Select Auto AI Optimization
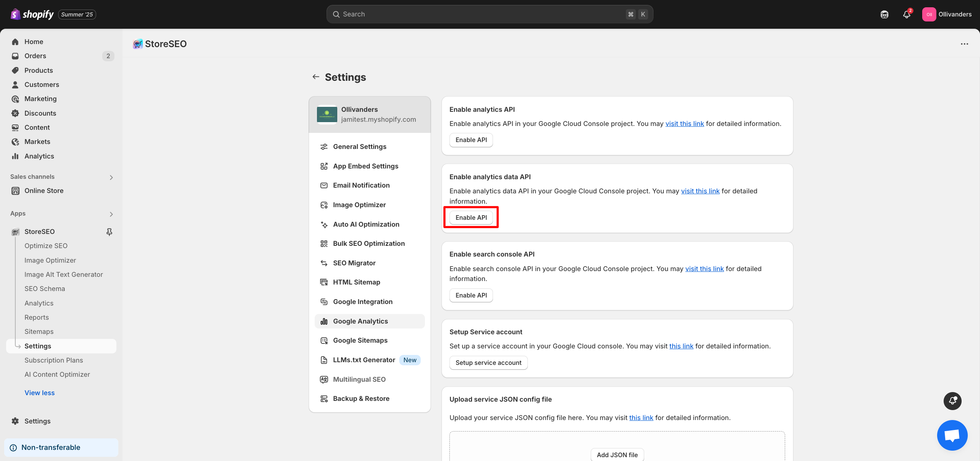The height and width of the screenshot is (461, 980). tap(369, 224)
